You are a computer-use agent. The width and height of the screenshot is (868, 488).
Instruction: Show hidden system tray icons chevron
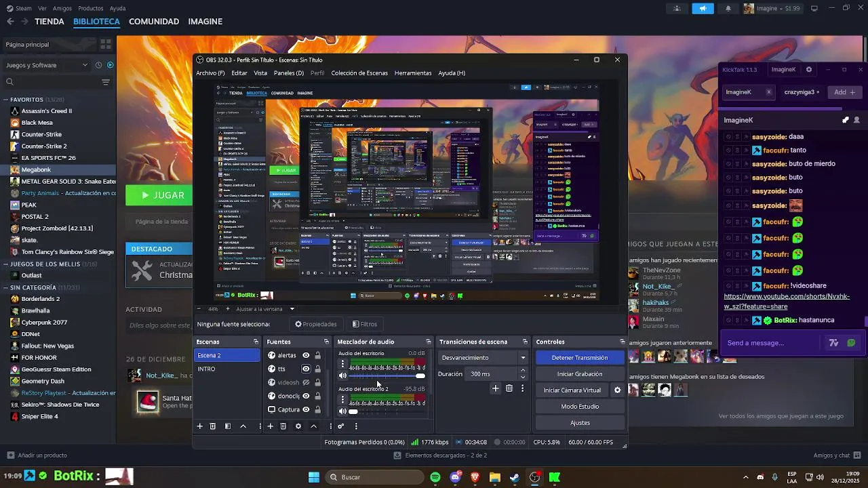click(745, 477)
